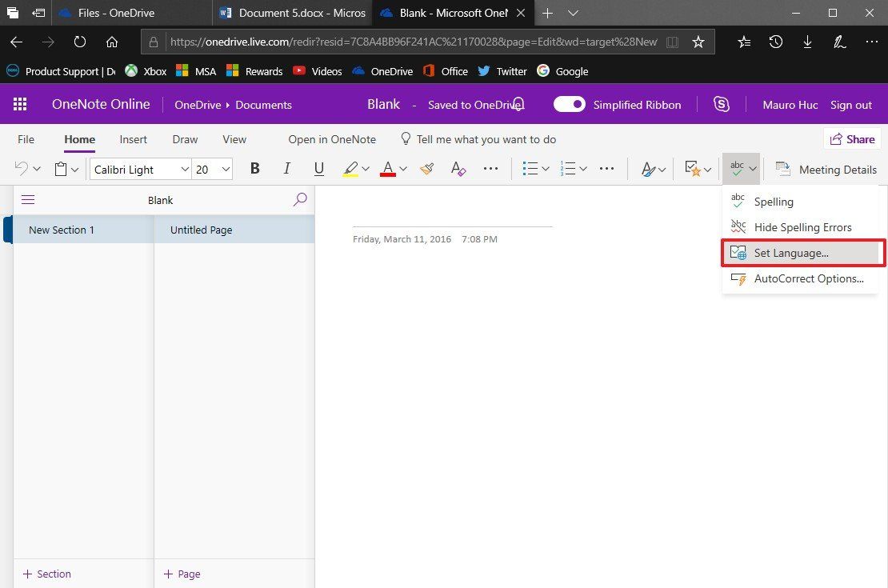
Task: Apply Underline to the text
Action: 318,169
